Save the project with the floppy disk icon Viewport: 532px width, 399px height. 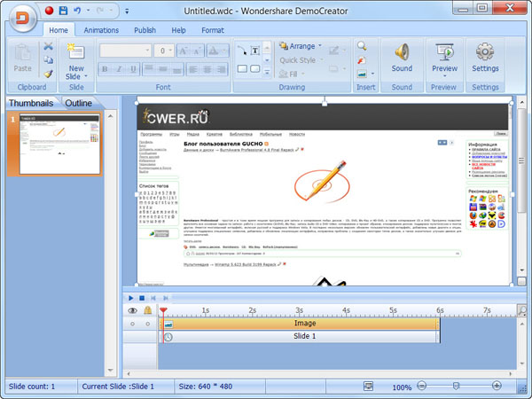64,11
